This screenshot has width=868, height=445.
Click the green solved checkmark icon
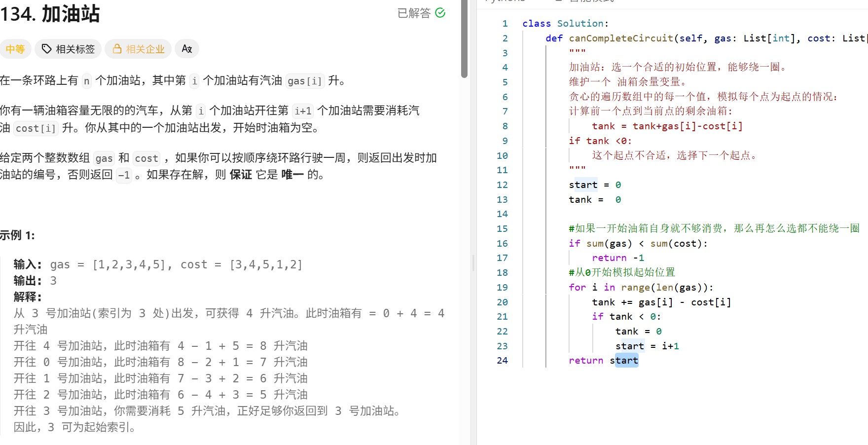pos(440,13)
